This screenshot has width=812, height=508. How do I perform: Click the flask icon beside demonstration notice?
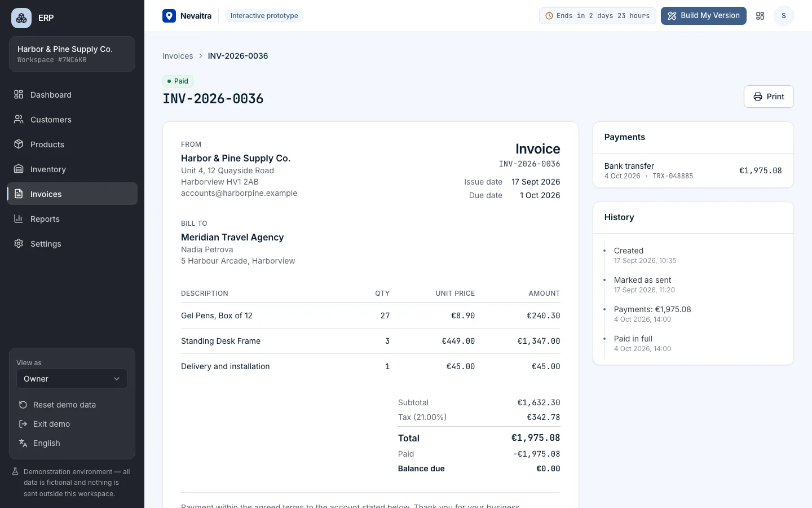[16, 471]
